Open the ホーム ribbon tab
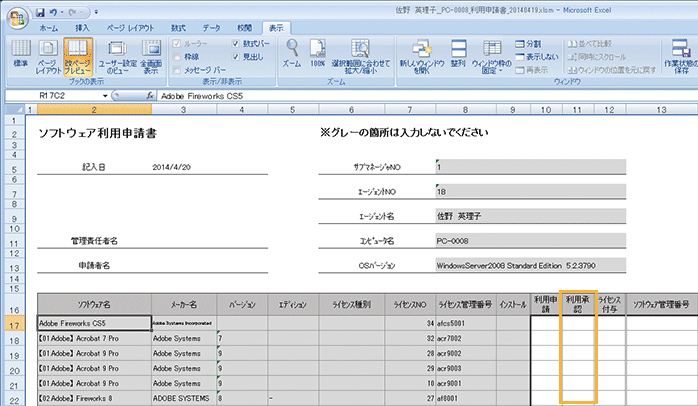The image size is (698, 406). coord(49,28)
